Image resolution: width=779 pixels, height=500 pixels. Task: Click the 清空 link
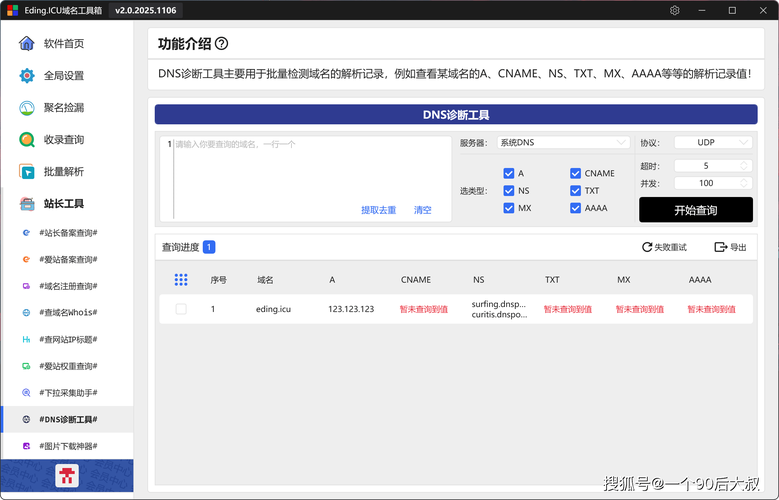pyautogui.click(x=422, y=210)
